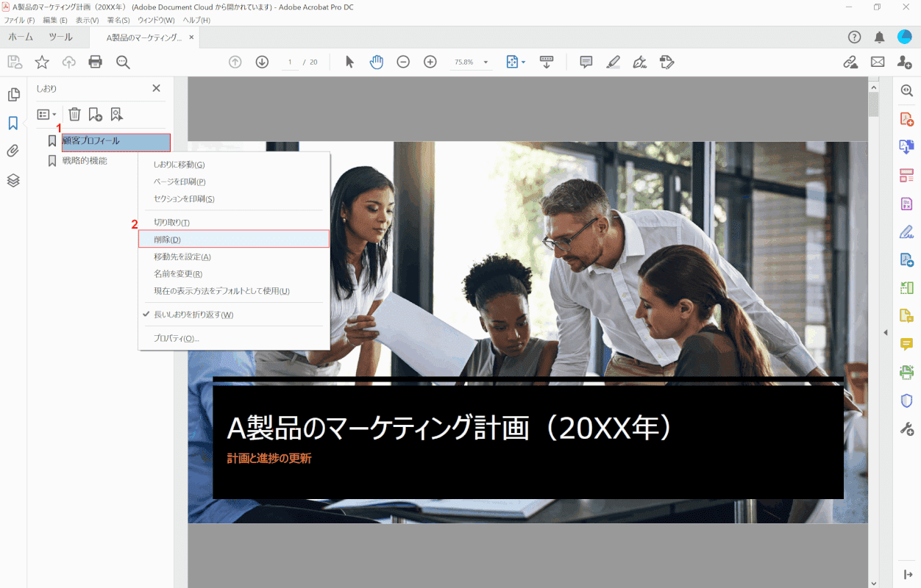Click the page number input field

point(291,62)
